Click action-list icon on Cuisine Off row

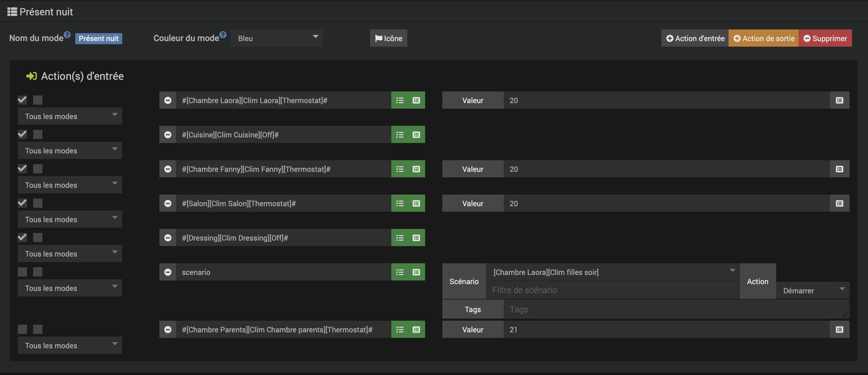pos(400,135)
